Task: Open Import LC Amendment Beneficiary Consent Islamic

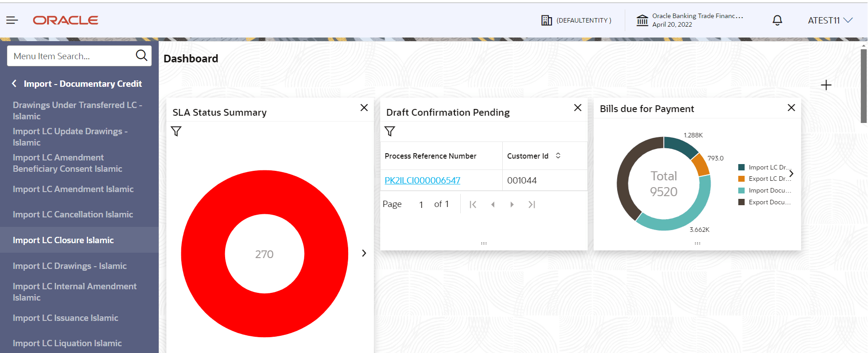Action: coord(67,163)
